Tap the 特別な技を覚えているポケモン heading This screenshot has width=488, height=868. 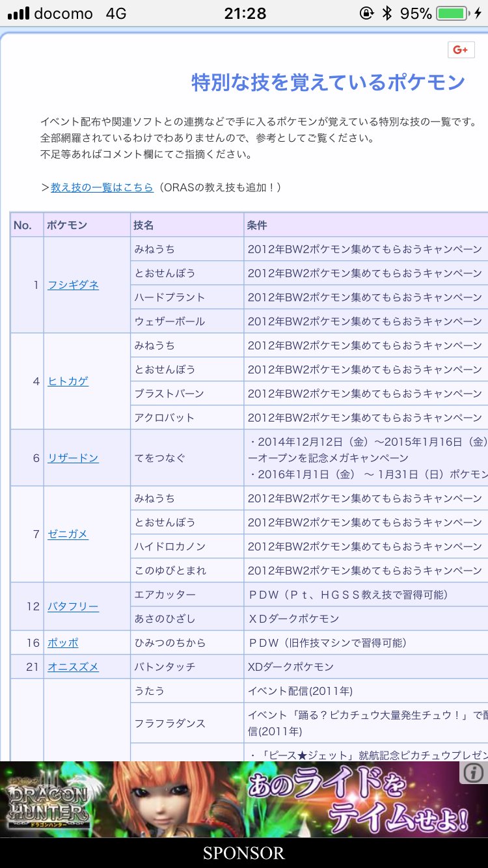coord(329,82)
